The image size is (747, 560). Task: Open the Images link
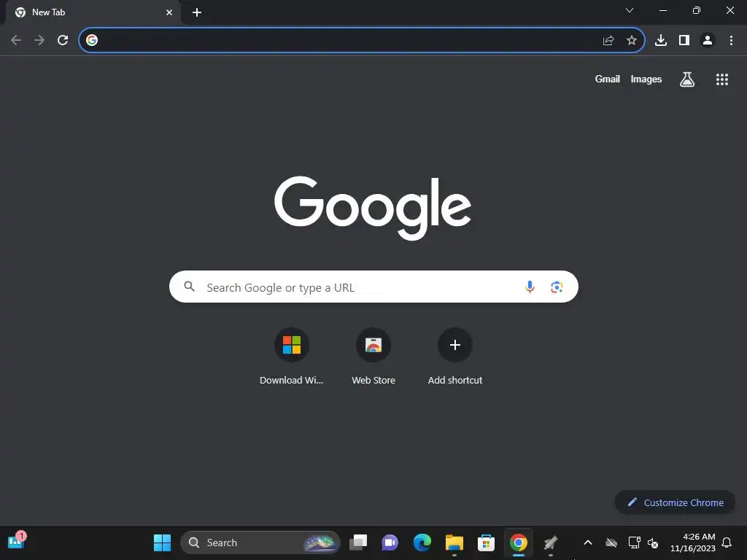point(646,79)
